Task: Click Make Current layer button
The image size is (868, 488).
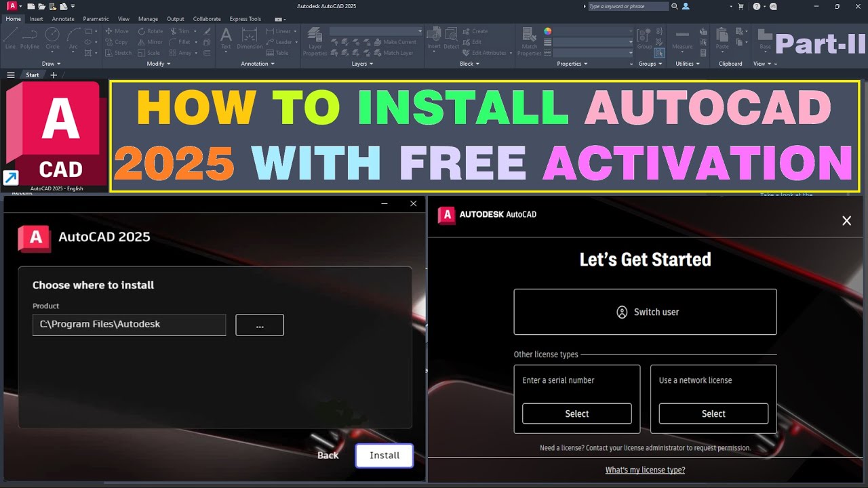Action: [395, 42]
